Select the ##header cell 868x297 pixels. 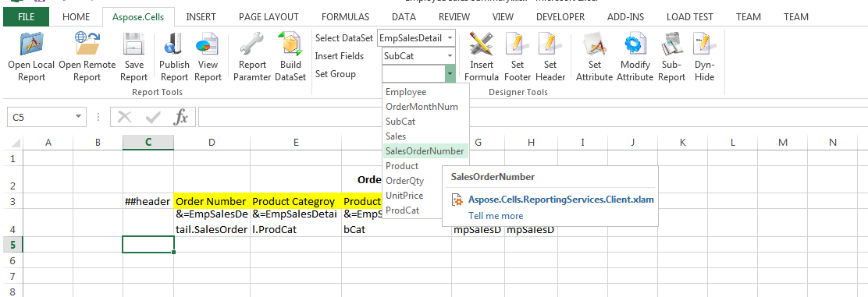coord(148,201)
